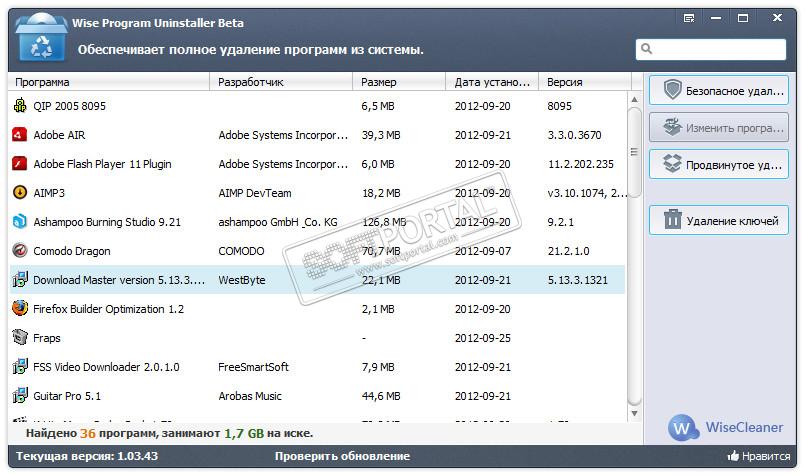This screenshot has width=805, height=476.
Task: Click the AIMP DevTeam developer cell
Action: pyautogui.click(x=255, y=193)
